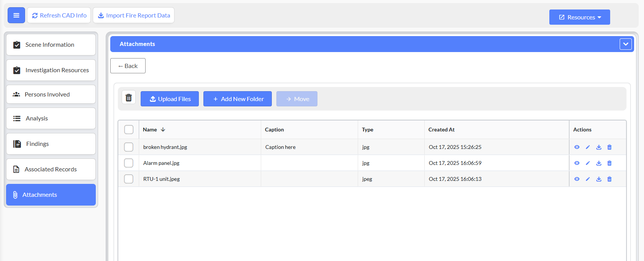The width and height of the screenshot is (644, 261).
Task: Delete the broken hydrant.jpg attachment
Action: (x=609, y=147)
